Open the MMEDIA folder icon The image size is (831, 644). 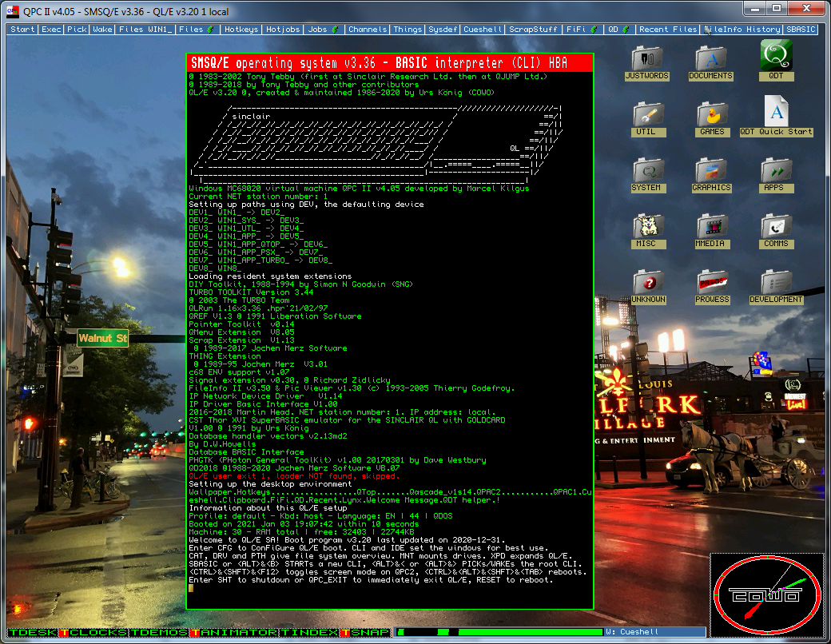[710, 231]
